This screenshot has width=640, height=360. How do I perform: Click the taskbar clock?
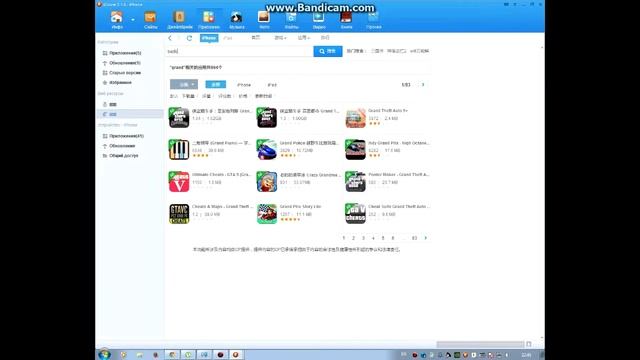coord(527,355)
